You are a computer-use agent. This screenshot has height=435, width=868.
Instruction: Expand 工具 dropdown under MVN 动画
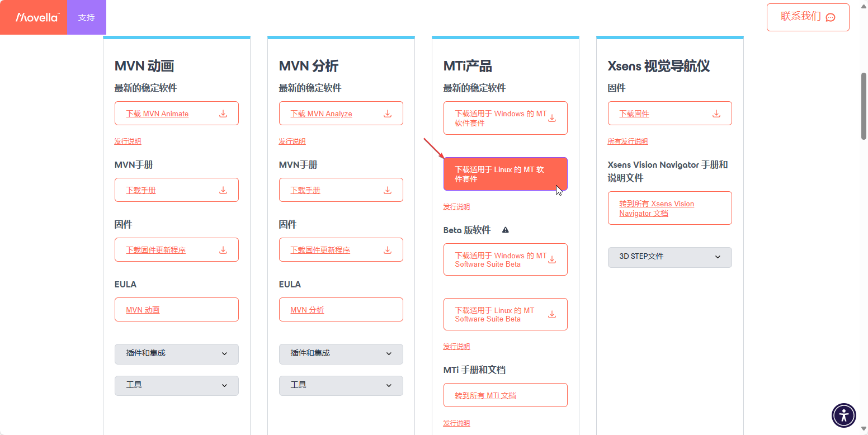(177, 386)
